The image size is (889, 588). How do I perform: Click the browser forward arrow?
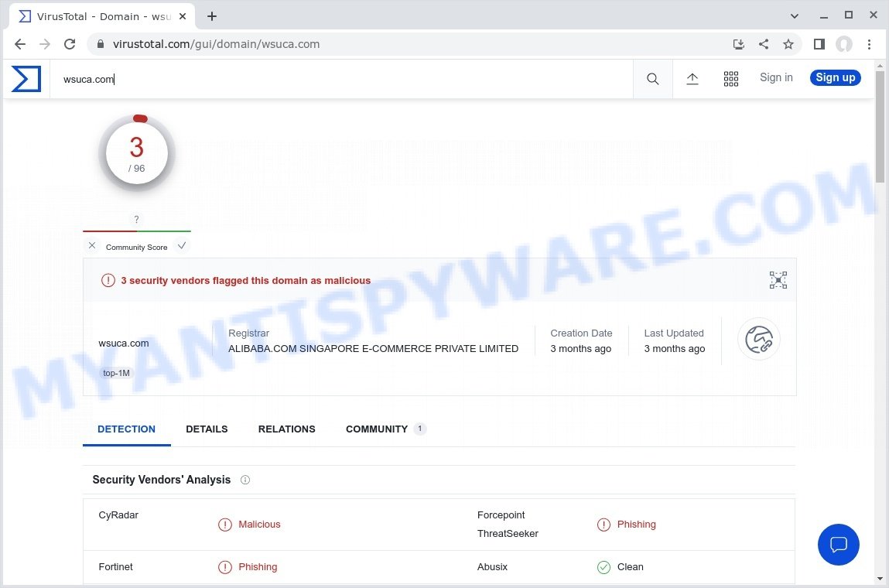[45, 44]
